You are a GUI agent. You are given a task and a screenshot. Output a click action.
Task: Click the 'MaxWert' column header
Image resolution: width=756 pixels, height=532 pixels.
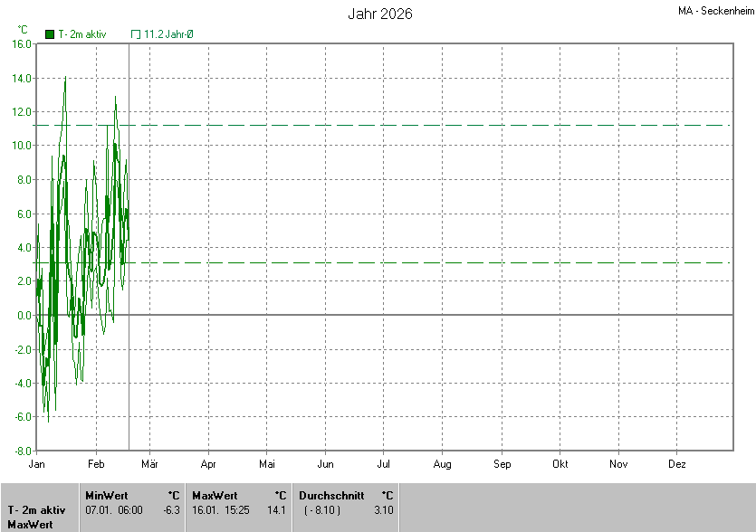pyautogui.click(x=215, y=496)
